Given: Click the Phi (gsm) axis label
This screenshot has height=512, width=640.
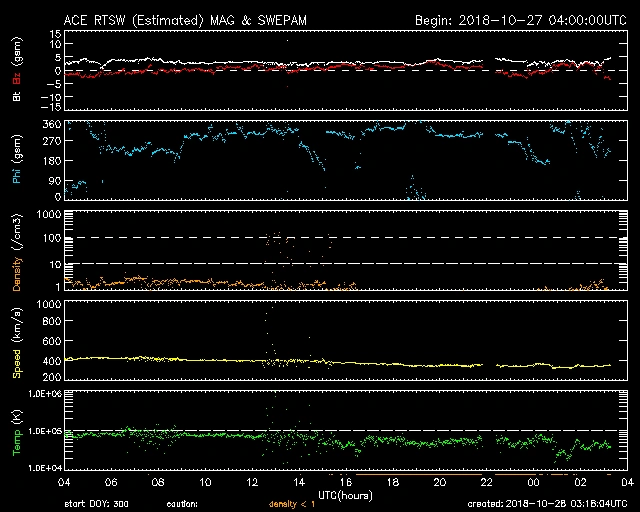Looking at the screenshot, I should 15,160.
